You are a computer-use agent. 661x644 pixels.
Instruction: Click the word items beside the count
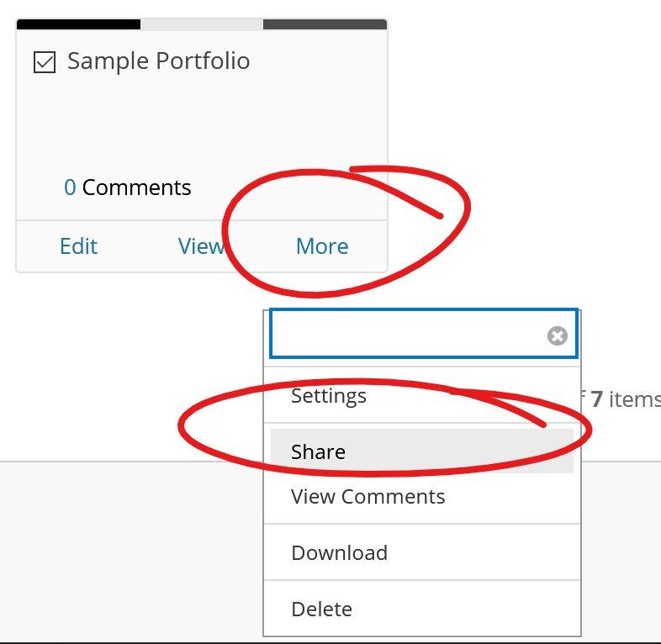coord(635,399)
